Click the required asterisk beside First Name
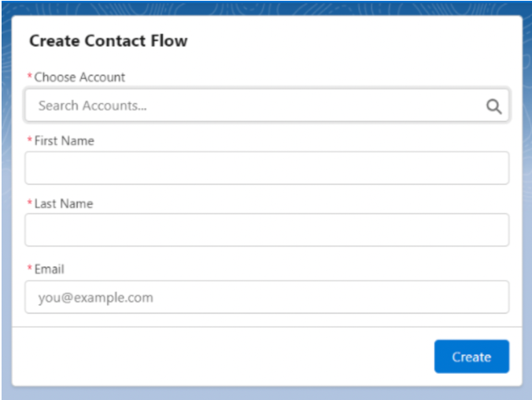532x400 pixels. 30,139
